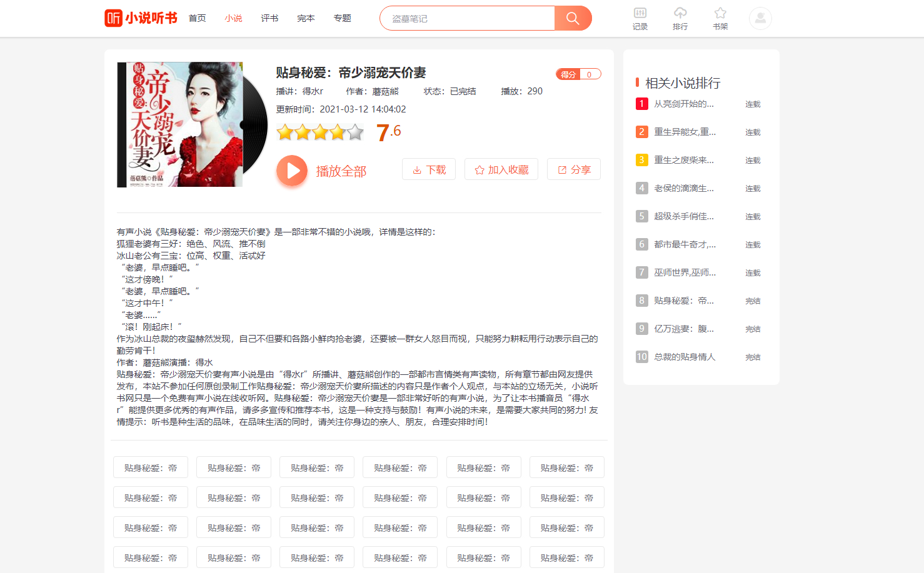Open the 记录 history icon

point(640,19)
